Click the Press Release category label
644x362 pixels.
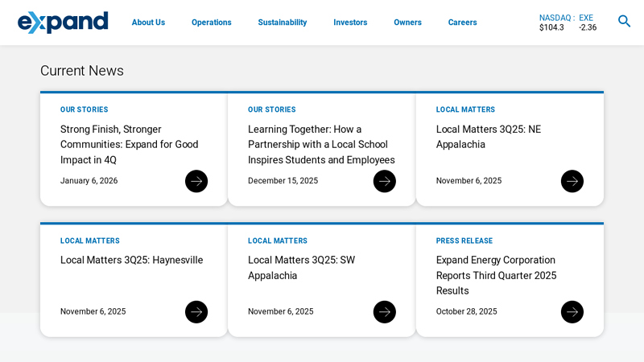pyautogui.click(x=464, y=241)
